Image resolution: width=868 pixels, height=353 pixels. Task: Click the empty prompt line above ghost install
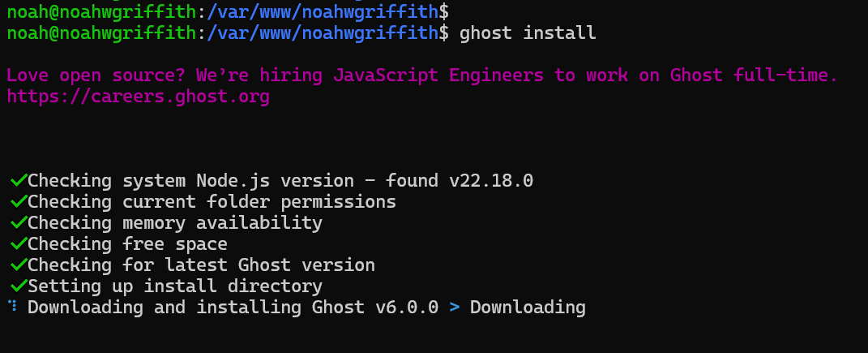coord(228,11)
